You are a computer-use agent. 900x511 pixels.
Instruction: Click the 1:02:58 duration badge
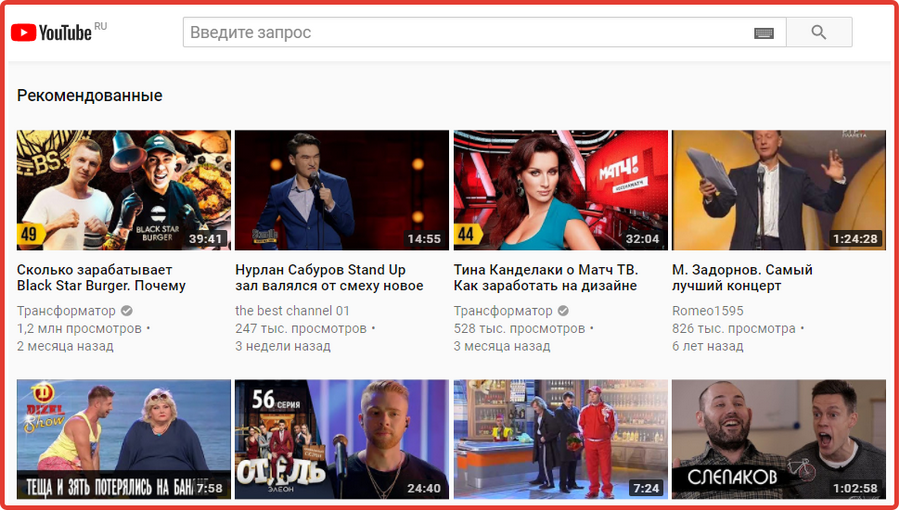[855, 489]
